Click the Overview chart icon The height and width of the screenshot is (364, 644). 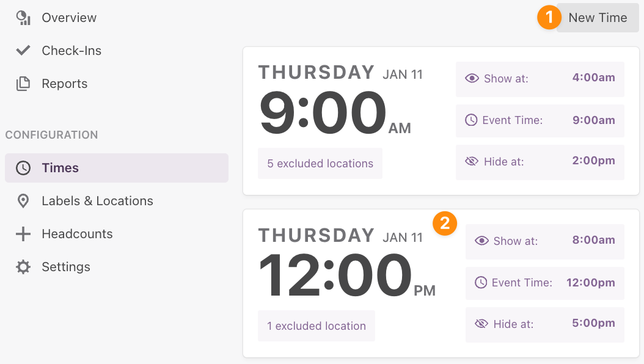click(x=23, y=18)
